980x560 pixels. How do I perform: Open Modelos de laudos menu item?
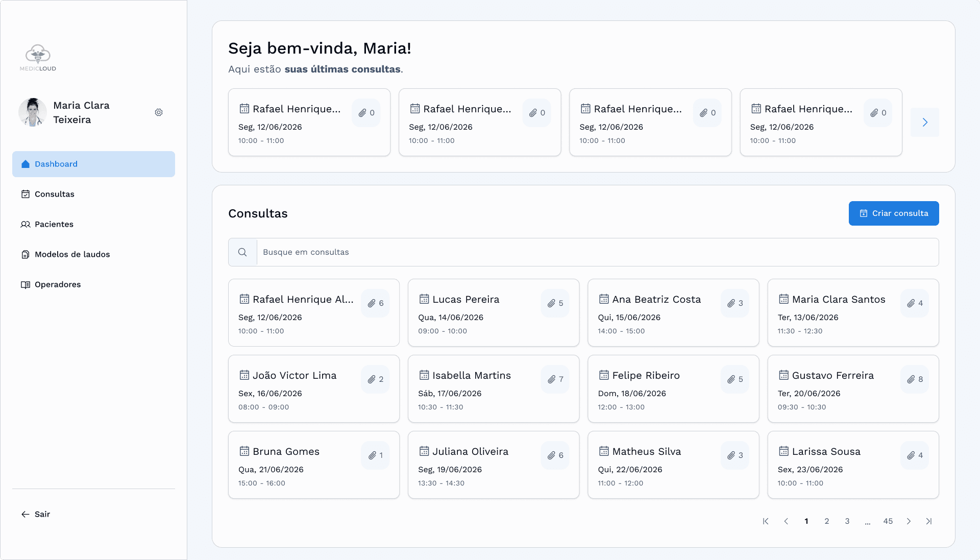coord(72,254)
